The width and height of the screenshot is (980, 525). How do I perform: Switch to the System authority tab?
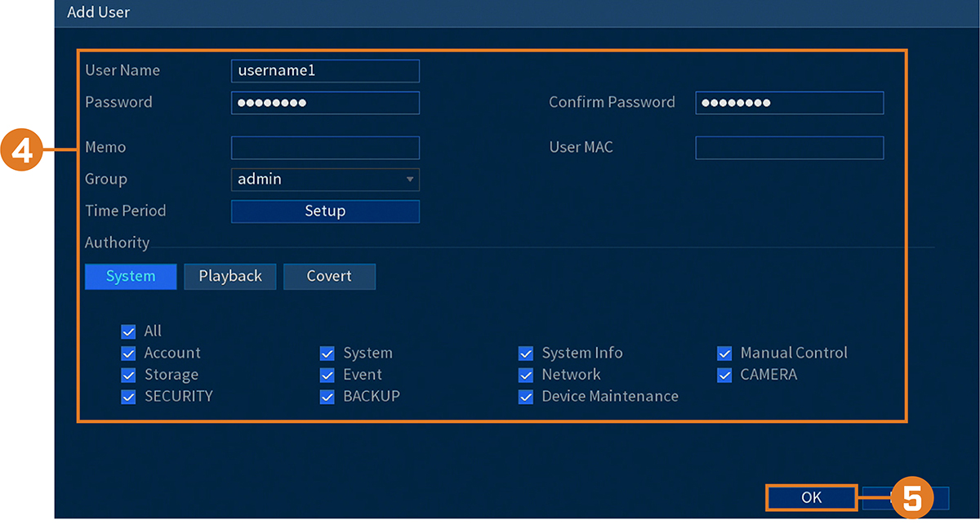(131, 277)
